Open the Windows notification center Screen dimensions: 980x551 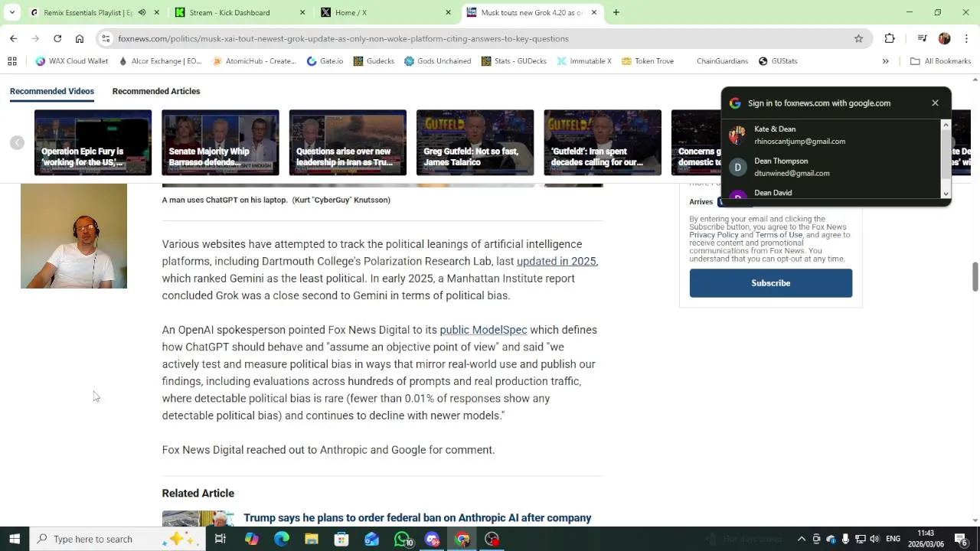(x=961, y=539)
